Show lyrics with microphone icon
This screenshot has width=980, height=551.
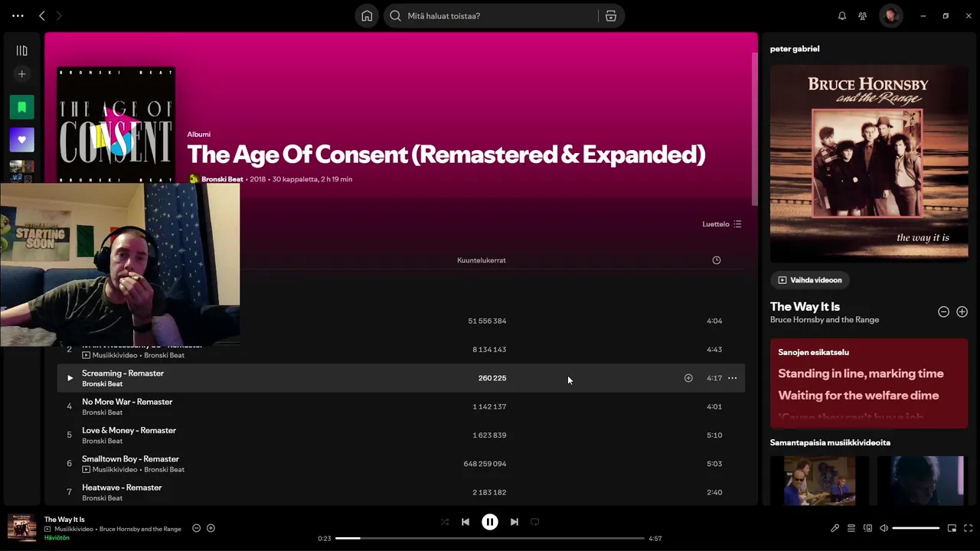[x=835, y=528]
